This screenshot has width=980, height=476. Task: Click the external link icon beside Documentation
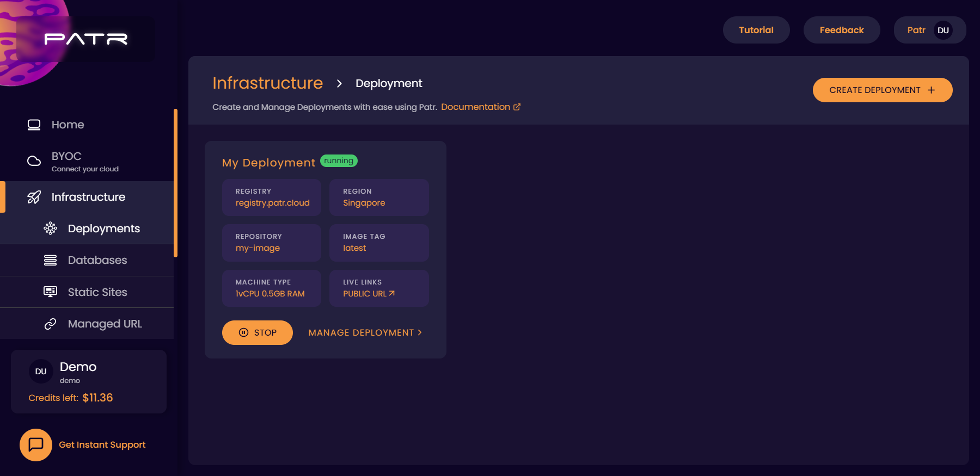click(x=517, y=107)
